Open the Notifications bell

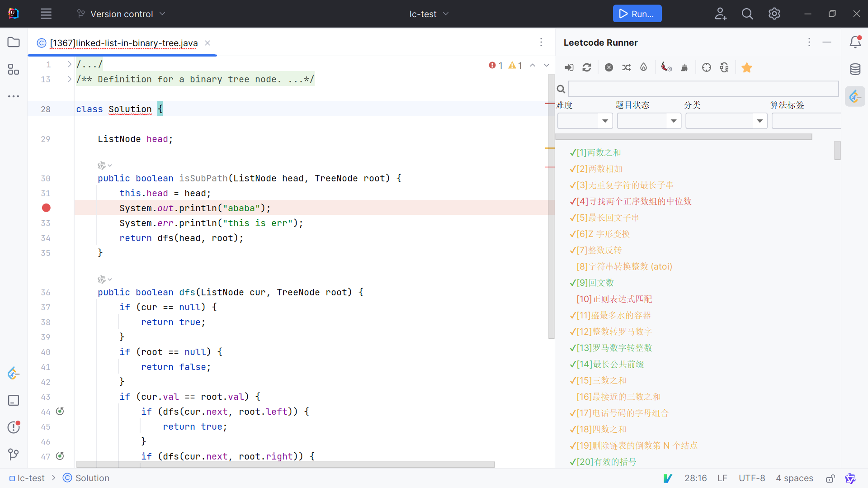click(x=855, y=42)
